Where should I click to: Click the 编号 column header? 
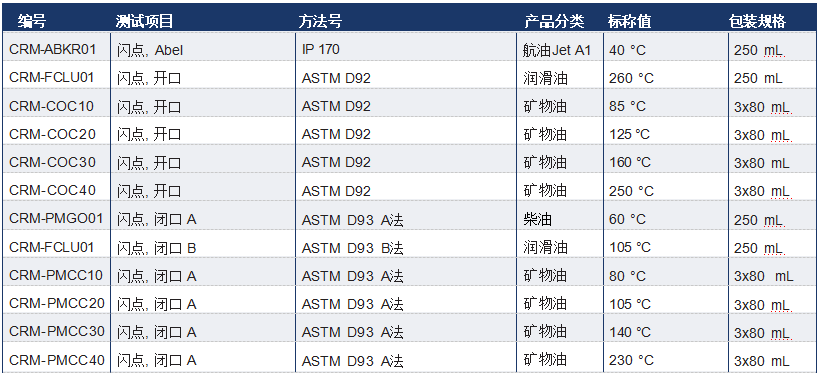click(32, 21)
